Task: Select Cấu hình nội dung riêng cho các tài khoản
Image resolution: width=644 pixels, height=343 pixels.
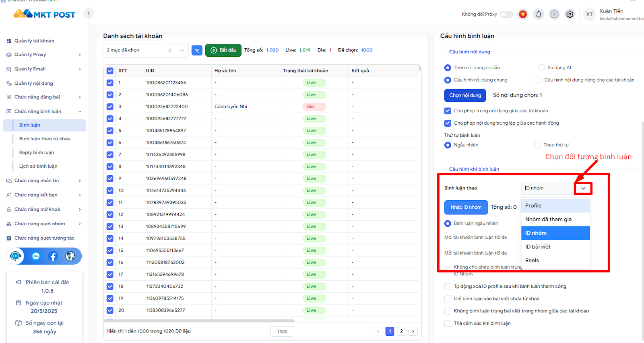Action: (538, 80)
